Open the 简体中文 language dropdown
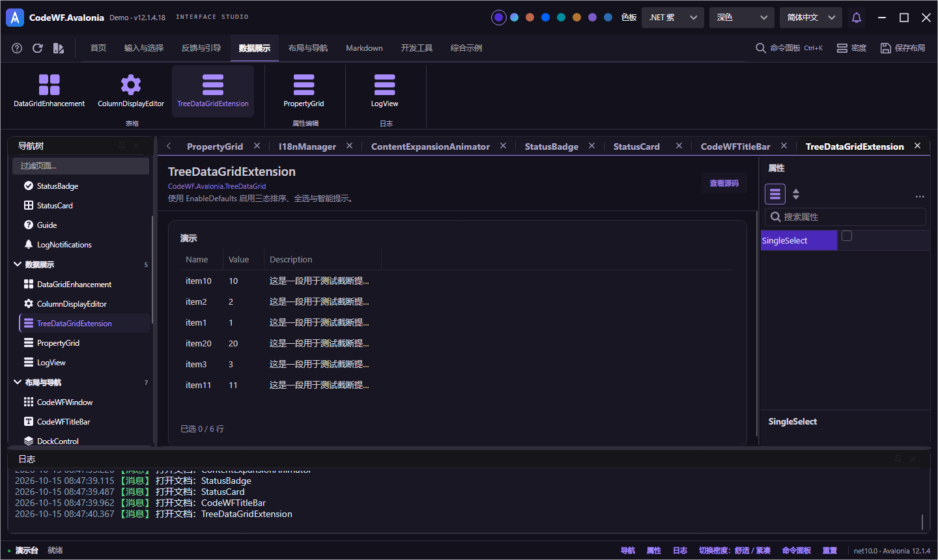The width and height of the screenshot is (938, 560). pyautogui.click(x=811, y=18)
